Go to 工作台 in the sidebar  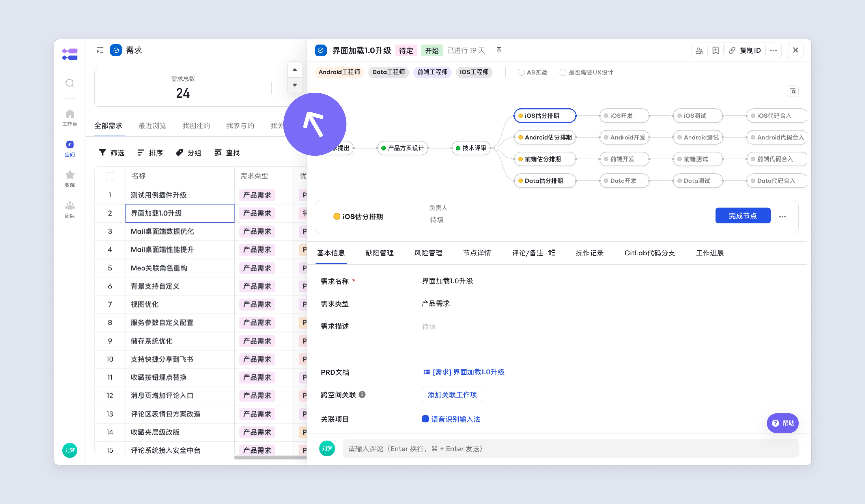pyautogui.click(x=70, y=118)
